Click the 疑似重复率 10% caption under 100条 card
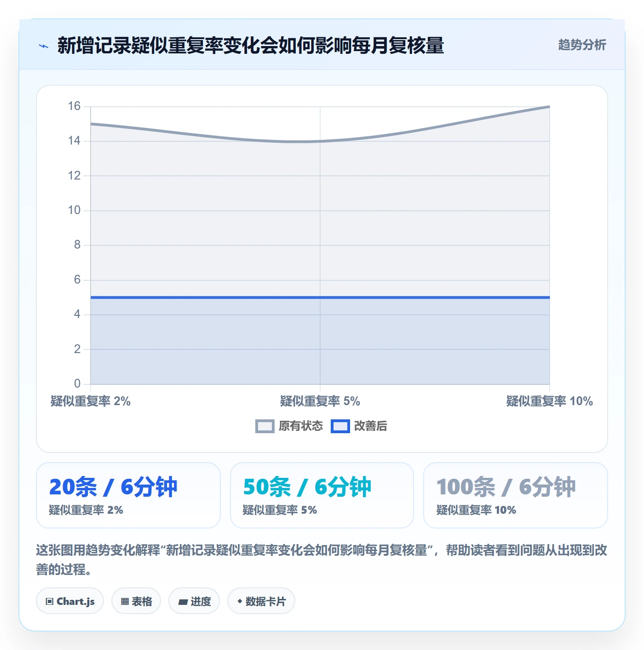The image size is (644, 650). (x=476, y=510)
